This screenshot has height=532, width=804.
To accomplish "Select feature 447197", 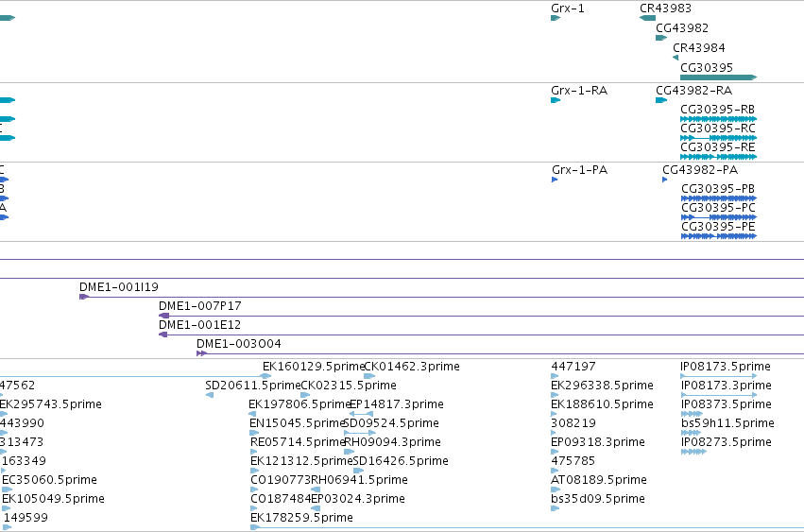I will point(555,376).
